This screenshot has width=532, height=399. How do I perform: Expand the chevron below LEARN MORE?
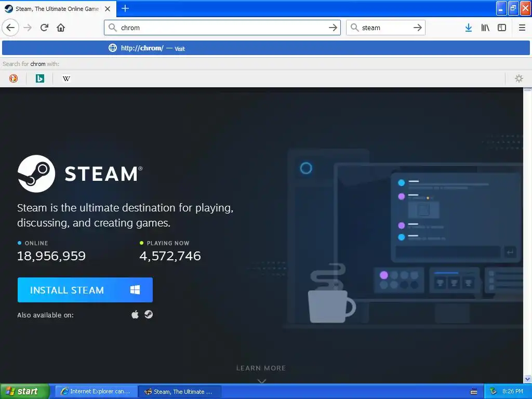261,381
